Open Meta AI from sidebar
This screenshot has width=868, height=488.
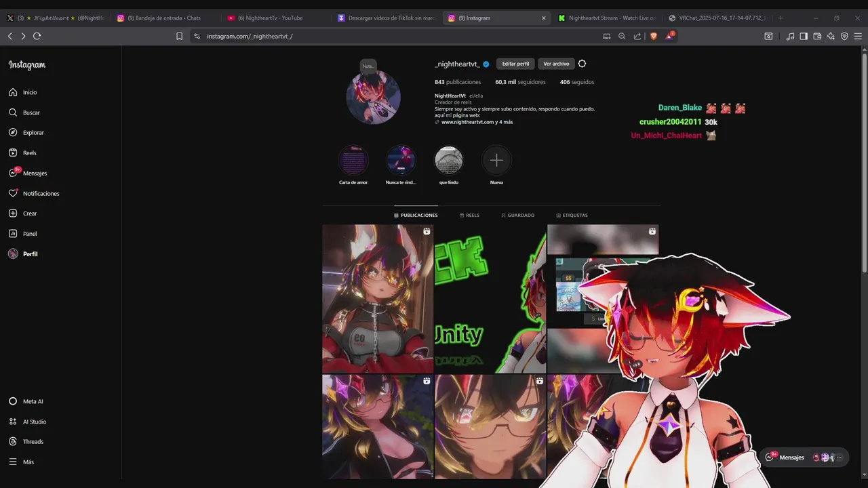(x=26, y=401)
